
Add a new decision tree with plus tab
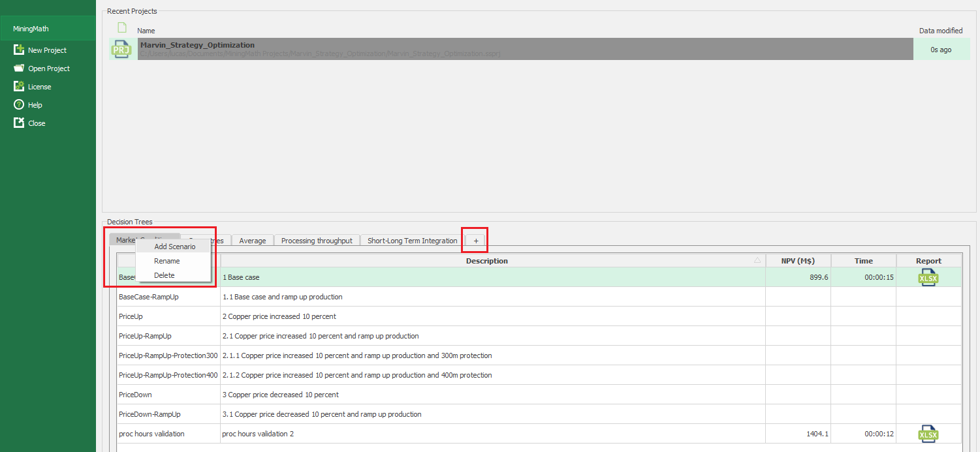[476, 241]
